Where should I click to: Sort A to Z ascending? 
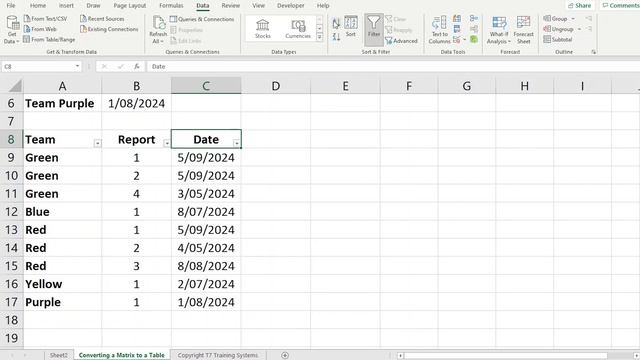click(336, 24)
